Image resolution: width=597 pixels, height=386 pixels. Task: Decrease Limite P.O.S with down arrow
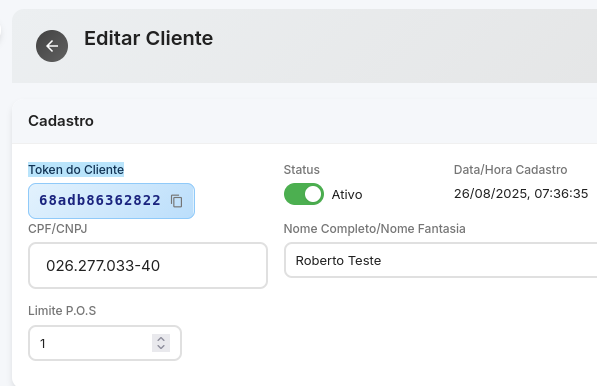coord(161,347)
